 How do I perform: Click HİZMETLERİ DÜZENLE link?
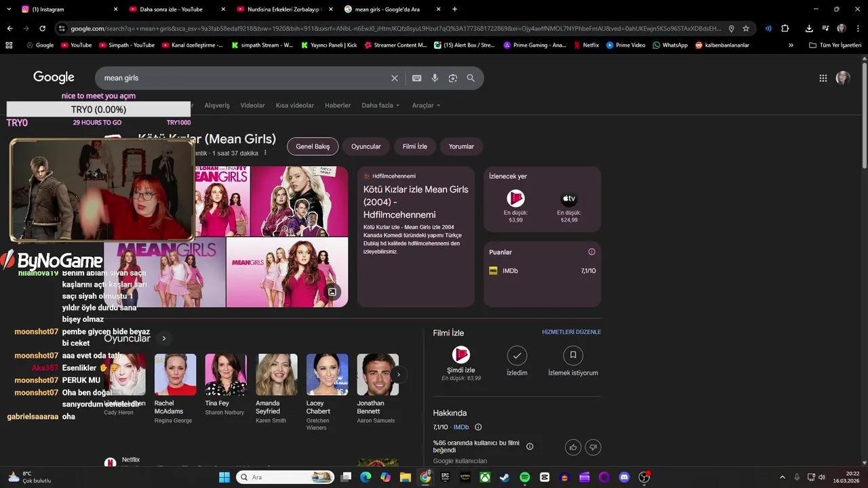coord(571,332)
